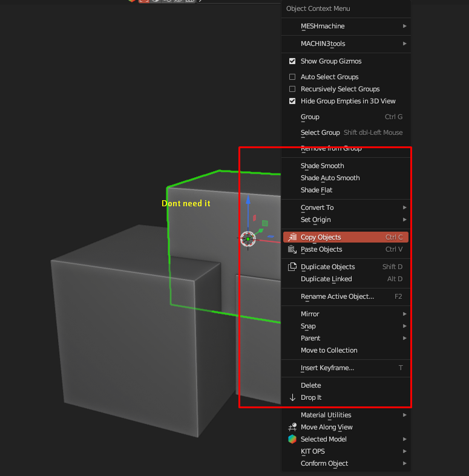Enable Recursively Select Groups checkbox
Image resolution: width=469 pixels, height=476 pixels.
(292, 89)
